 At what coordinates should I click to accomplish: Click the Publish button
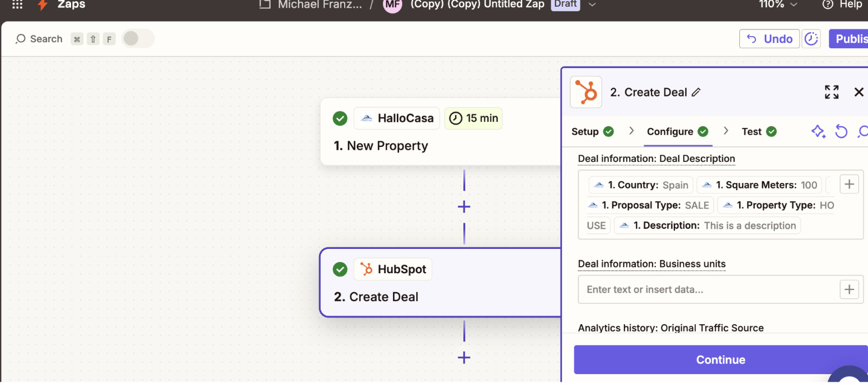(849, 39)
